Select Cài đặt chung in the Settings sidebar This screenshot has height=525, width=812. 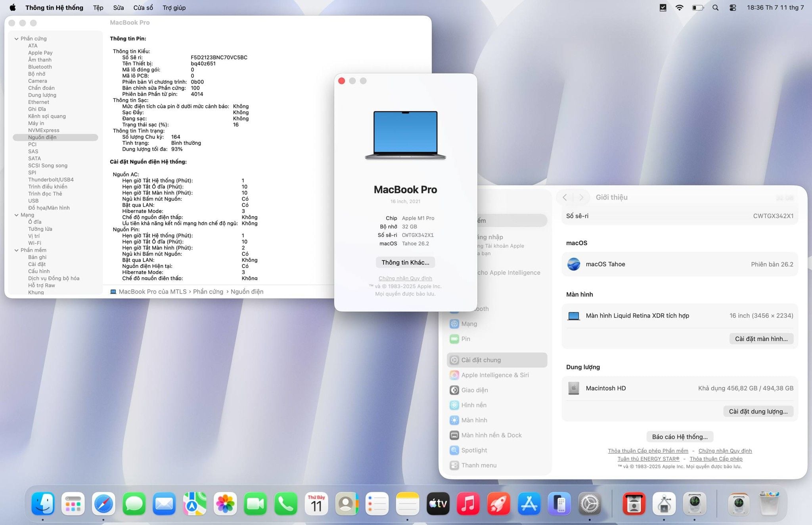pos(497,360)
